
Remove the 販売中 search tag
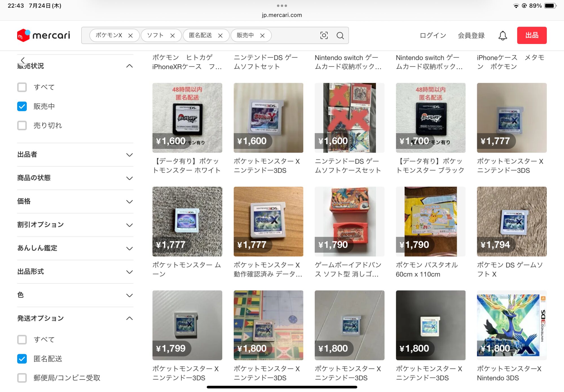point(262,36)
